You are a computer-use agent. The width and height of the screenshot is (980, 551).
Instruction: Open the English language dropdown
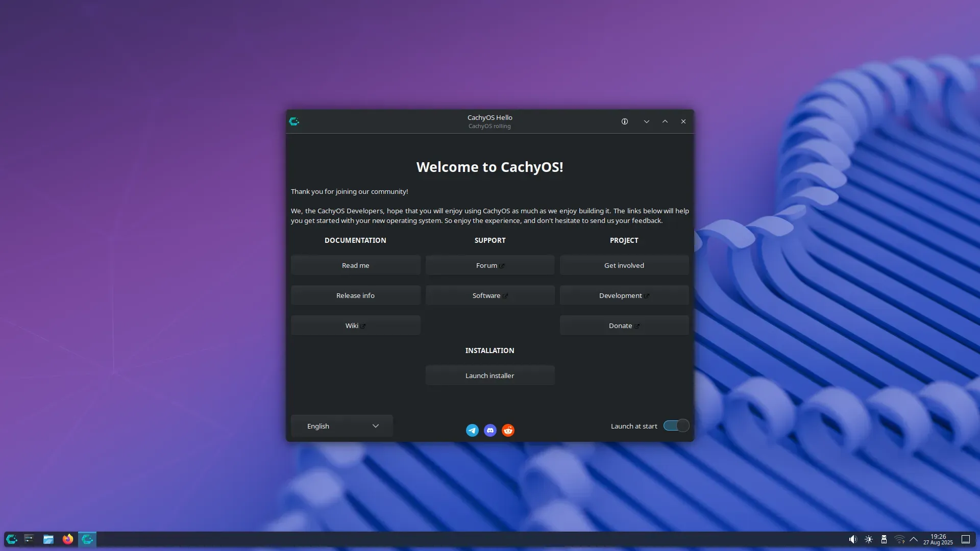(342, 426)
